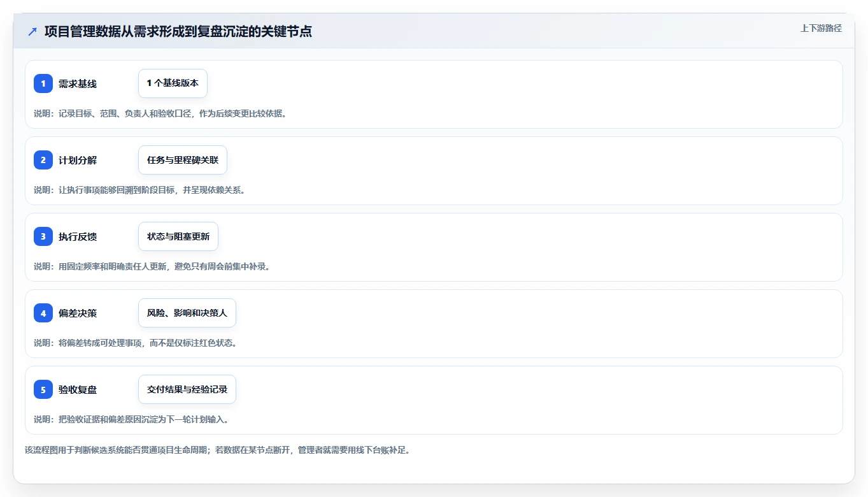Click the 状态与阻塞更新 chip

tap(178, 236)
